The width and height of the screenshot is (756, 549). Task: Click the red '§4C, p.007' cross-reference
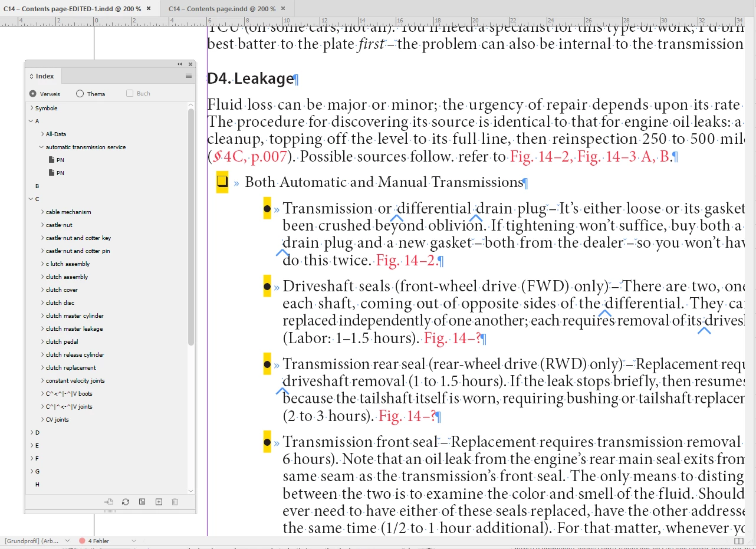(250, 157)
